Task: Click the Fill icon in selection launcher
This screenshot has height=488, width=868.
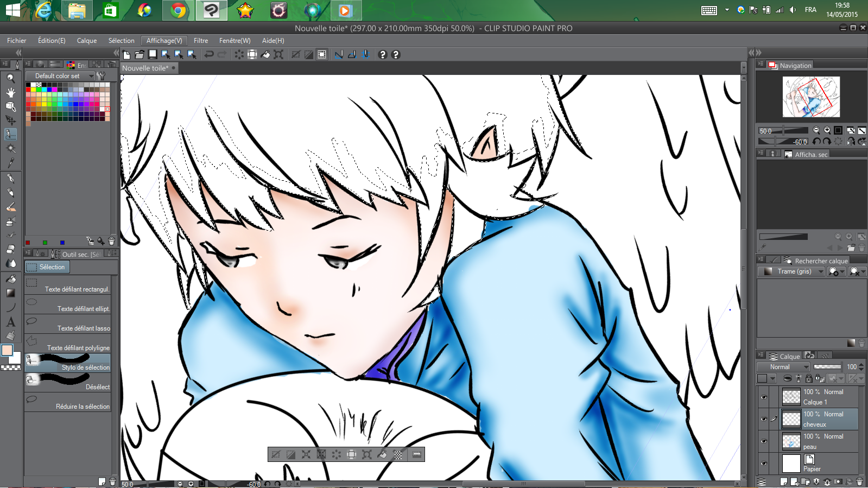Action: pos(382,454)
